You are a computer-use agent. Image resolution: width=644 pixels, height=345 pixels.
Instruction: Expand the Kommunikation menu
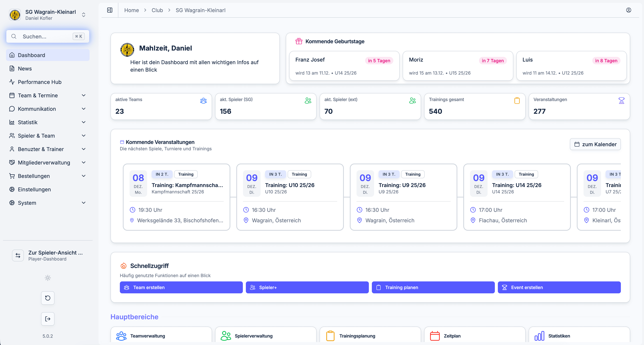48,109
